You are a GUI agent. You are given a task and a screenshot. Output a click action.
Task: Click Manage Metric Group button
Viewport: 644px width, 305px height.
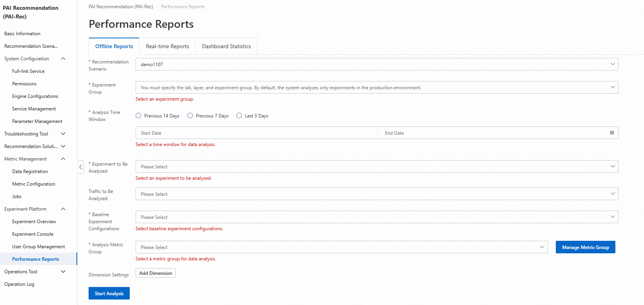click(x=585, y=247)
